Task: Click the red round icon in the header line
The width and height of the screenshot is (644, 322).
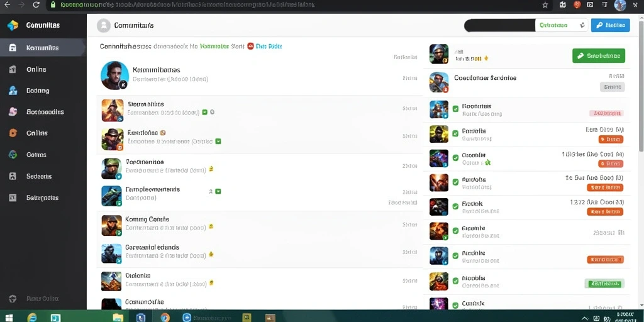Action: 250,46
